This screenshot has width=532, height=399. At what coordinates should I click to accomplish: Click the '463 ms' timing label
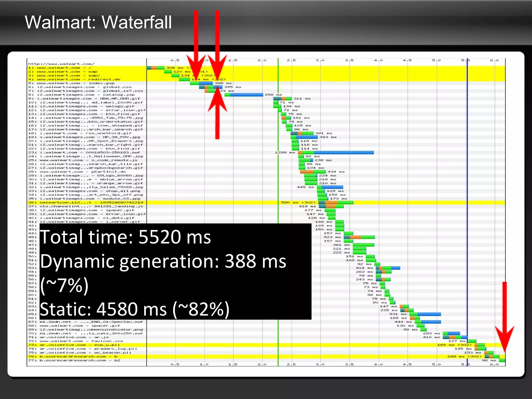[x=328, y=137]
